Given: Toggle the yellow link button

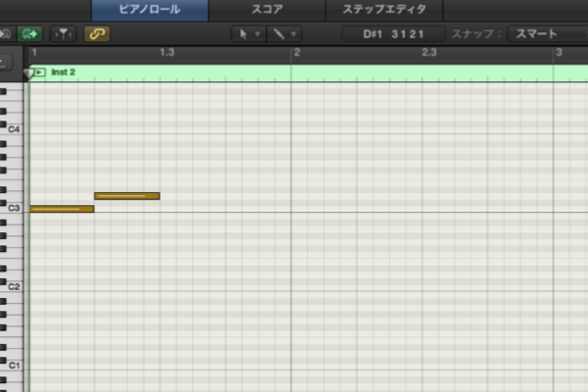Looking at the screenshot, I should pos(97,34).
